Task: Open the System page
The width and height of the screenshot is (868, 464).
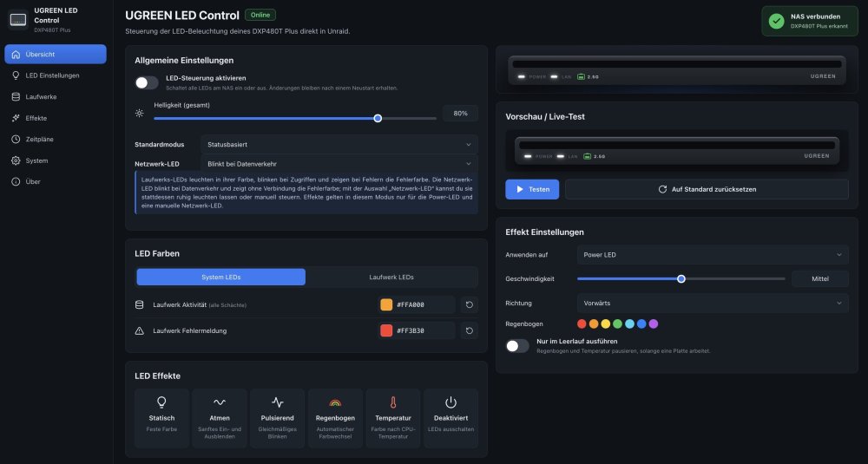Action: pyautogui.click(x=56, y=160)
